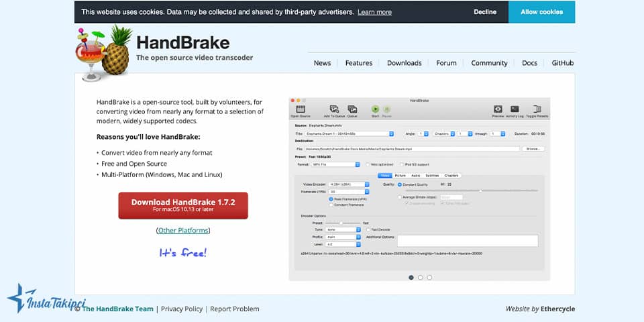Click the Other Platforms link
Viewport: 644px width, 322px height.
(x=183, y=230)
